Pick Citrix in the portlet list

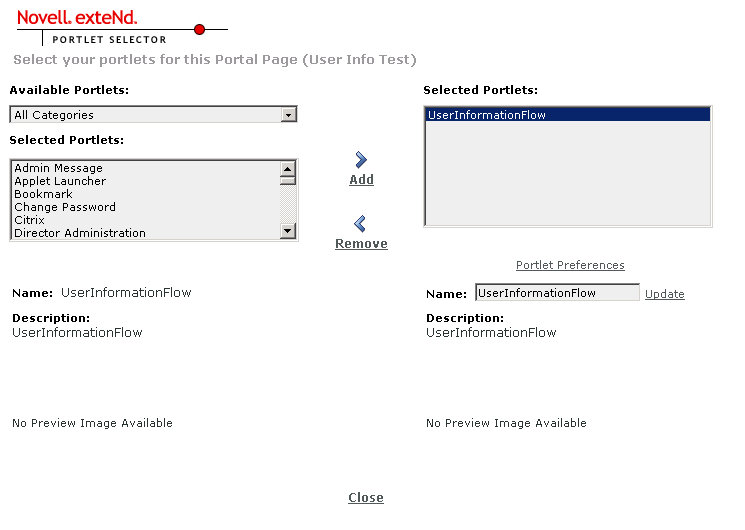(x=29, y=220)
